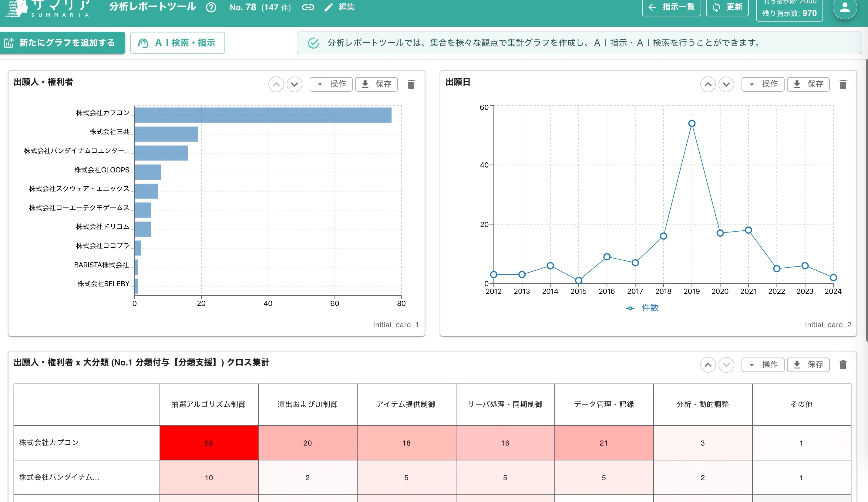Click 抽選アルゴリズム制御 column header
868x502 pixels.
(209, 405)
